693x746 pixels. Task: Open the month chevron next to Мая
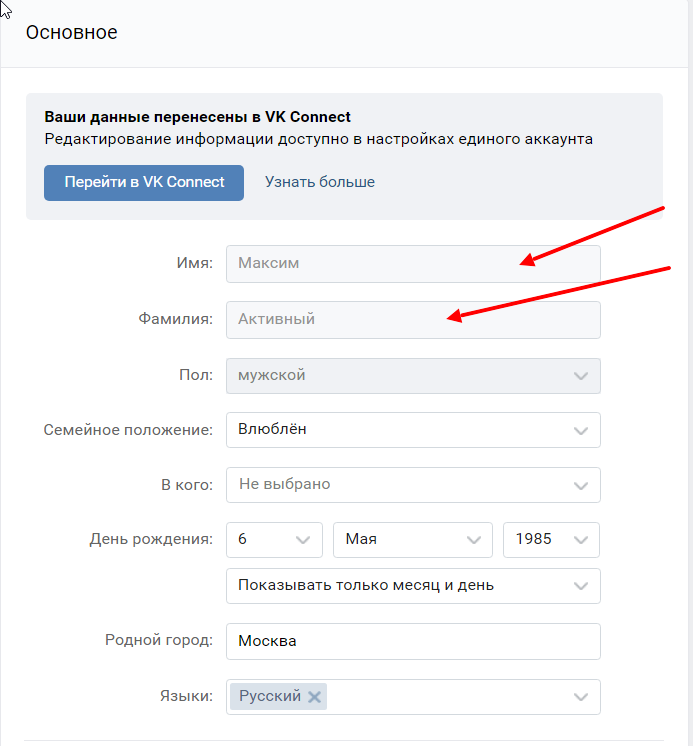click(x=473, y=540)
